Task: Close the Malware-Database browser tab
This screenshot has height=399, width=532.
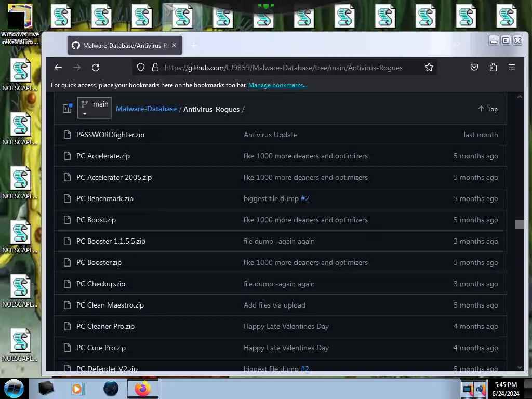Action: (x=174, y=45)
